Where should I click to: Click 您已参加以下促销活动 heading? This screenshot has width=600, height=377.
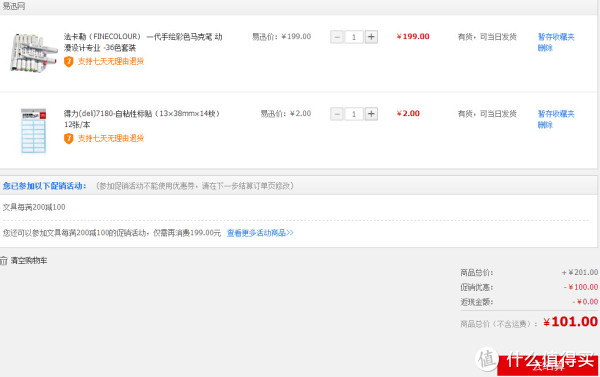(45, 186)
